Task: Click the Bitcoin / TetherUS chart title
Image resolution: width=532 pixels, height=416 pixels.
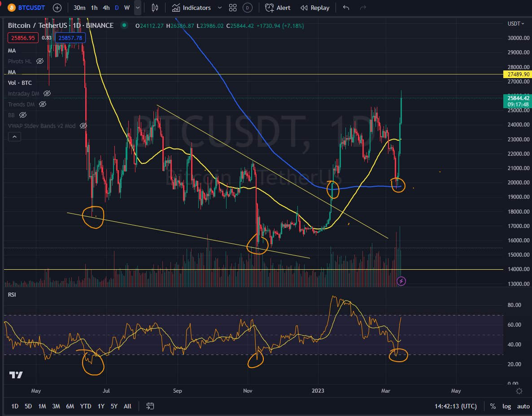Action: coord(61,26)
